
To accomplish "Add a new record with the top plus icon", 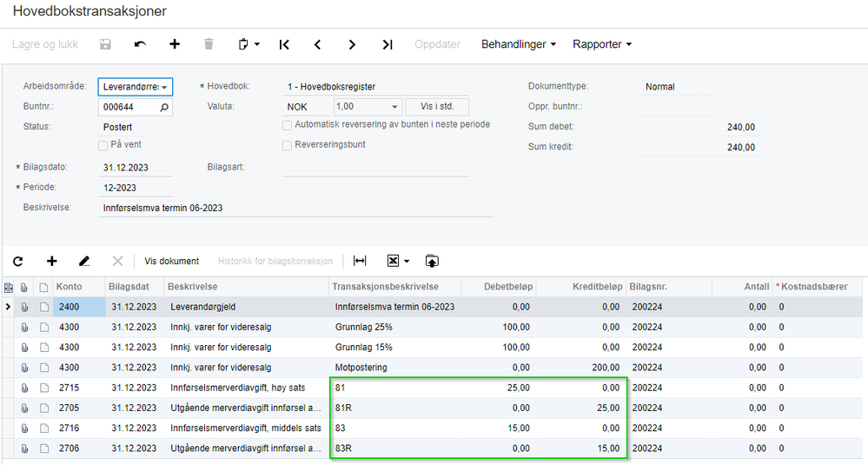I will tap(175, 44).
